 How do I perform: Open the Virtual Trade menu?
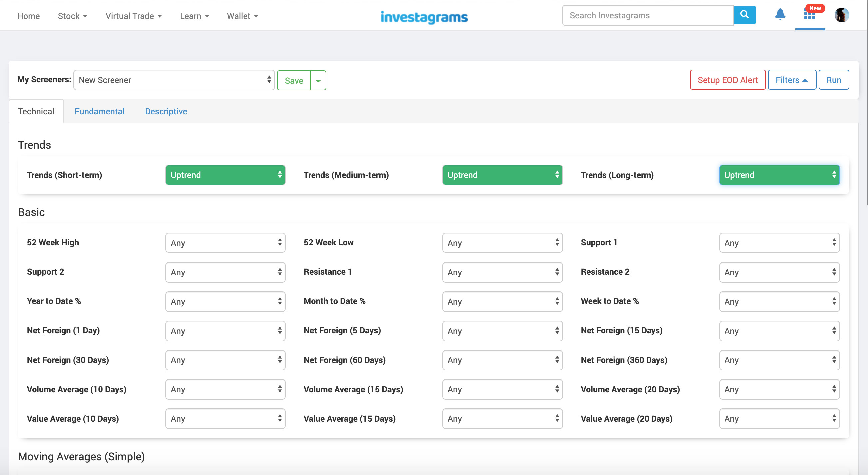coord(134,16)
